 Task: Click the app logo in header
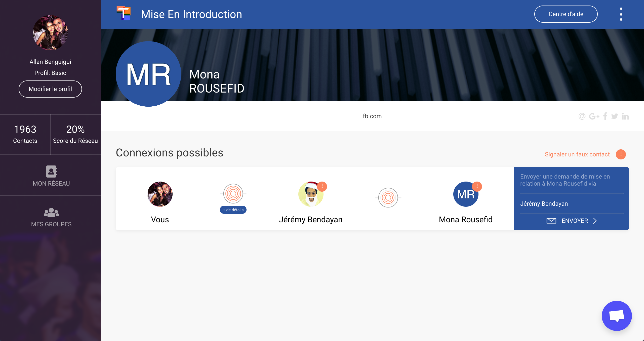tap(123, 13)
